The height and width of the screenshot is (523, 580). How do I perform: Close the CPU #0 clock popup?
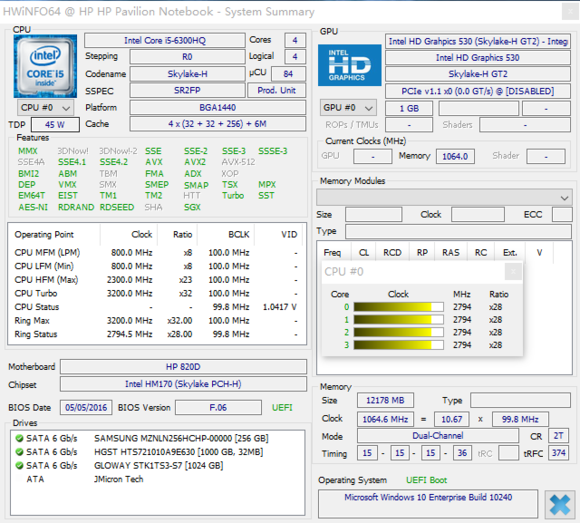(513, 272)
